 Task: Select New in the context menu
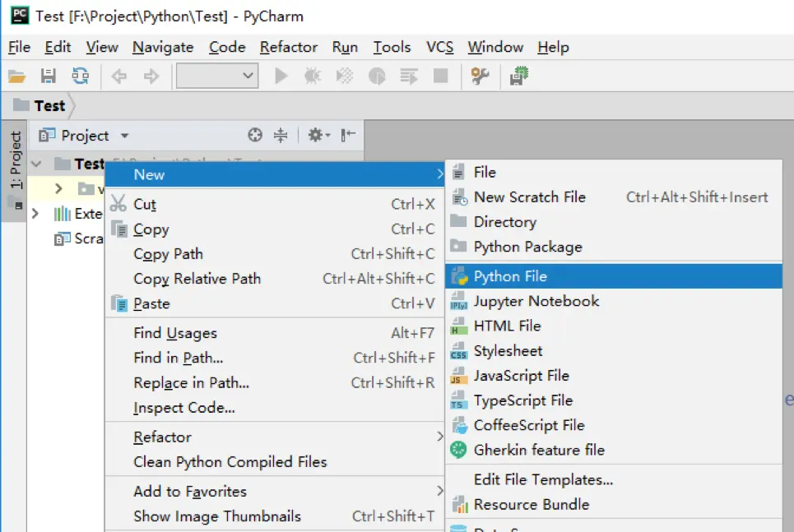coord(275,174)
